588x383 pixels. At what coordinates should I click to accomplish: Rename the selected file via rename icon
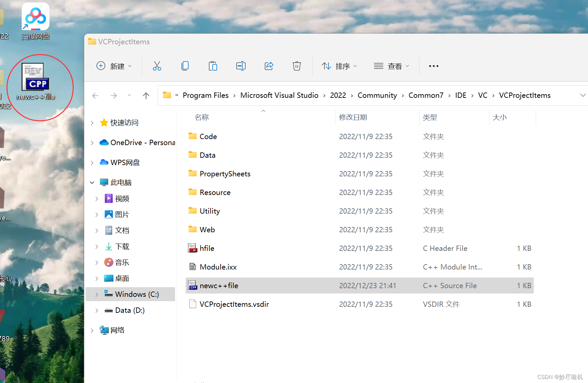click(241, 66)
